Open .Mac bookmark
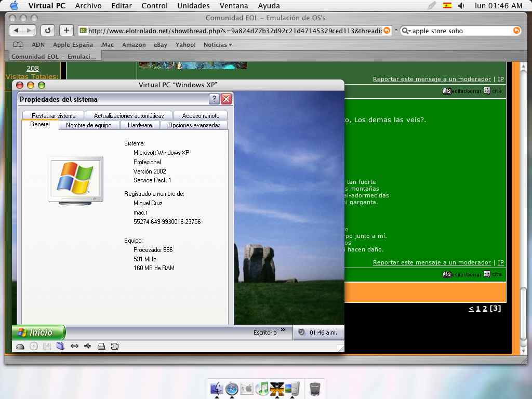 click(107, 45)
